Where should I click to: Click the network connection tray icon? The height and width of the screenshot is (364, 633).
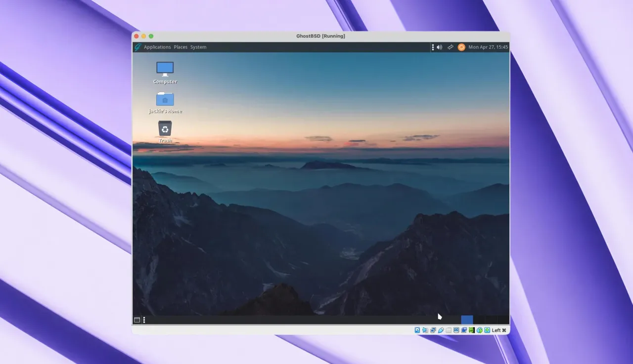click(x=451, y=47)
